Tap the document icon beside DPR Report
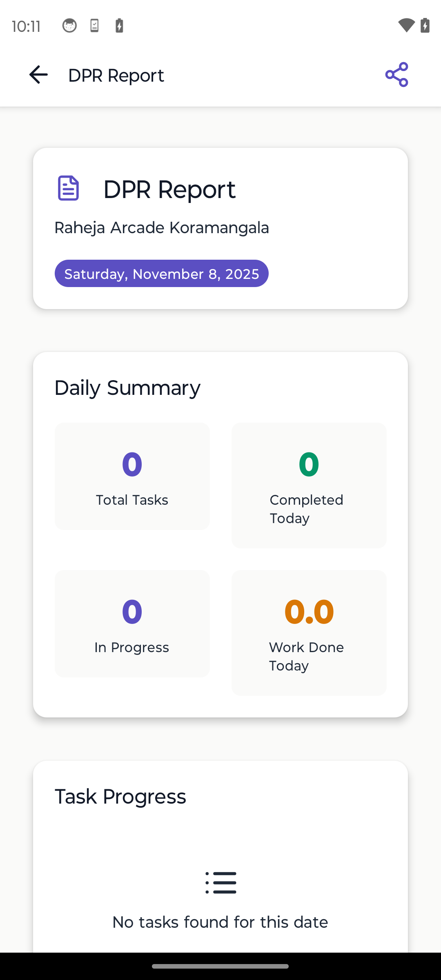The width and height of the screenshot is (441, 980). (68, 188)
